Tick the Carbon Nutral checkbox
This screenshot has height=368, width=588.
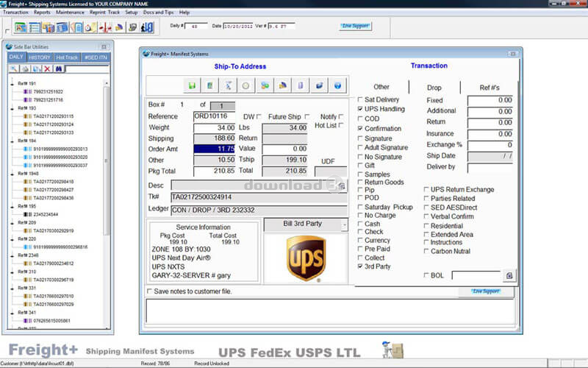coord(426,251)
